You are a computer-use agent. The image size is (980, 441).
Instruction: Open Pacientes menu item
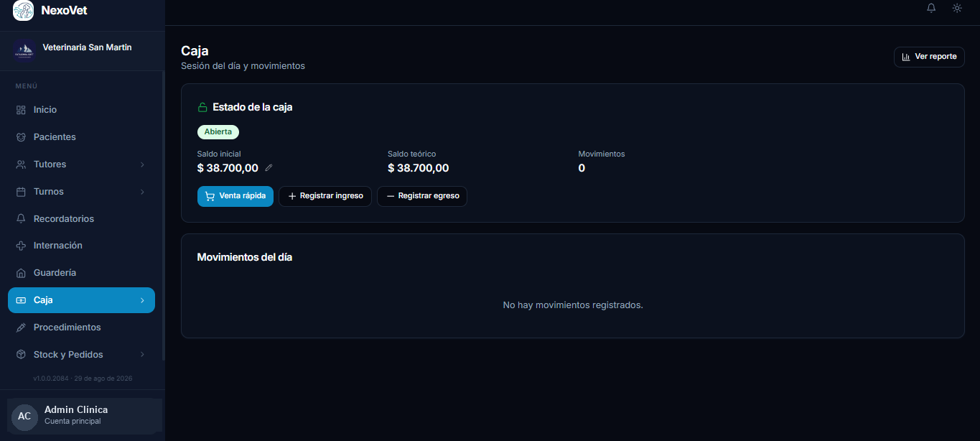(81, 137)
